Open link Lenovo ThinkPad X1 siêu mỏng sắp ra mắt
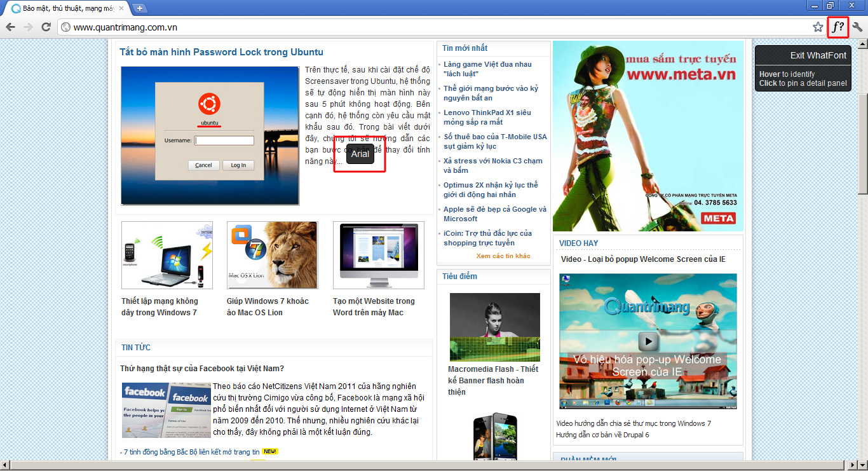The height and width of the screenshot is (471, 868). pyautogui.click(x=487, y=117)
